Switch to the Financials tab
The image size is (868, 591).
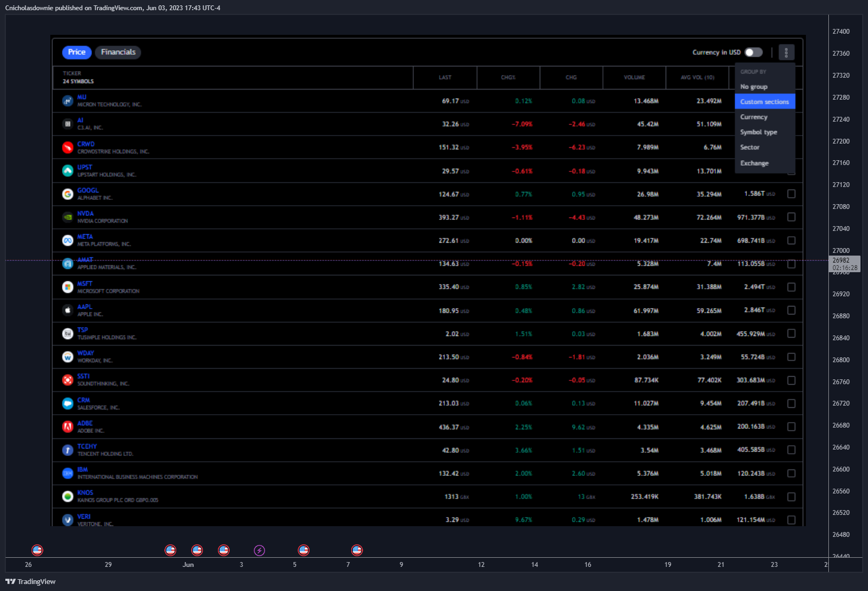(118, 52)
